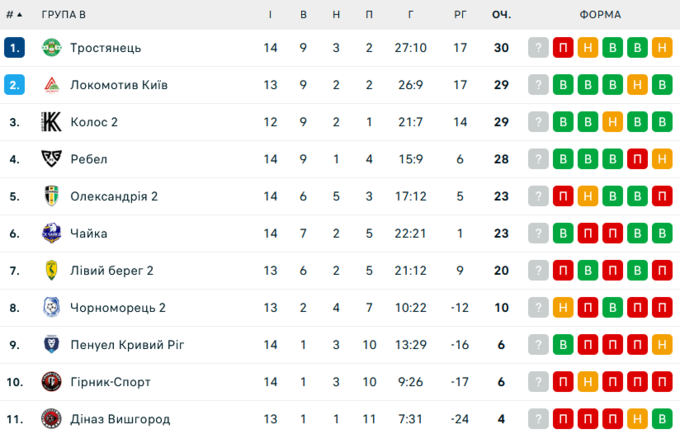Open the Локомотив Київ team link
Viewport: 680px width, 434px height.
coord(119,85)
